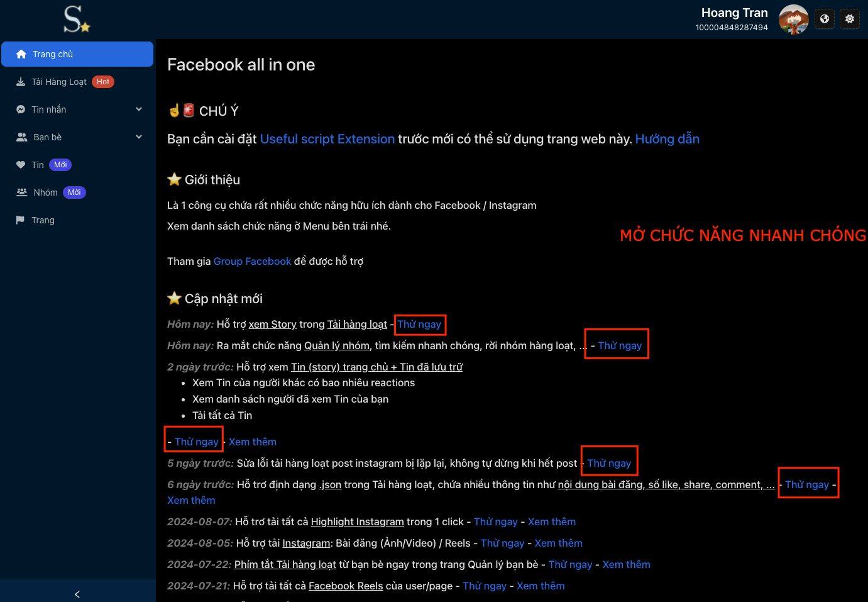868x602 pixels.
Task: Click the Hoang Tran profile avatar
Action: (793, 19)
